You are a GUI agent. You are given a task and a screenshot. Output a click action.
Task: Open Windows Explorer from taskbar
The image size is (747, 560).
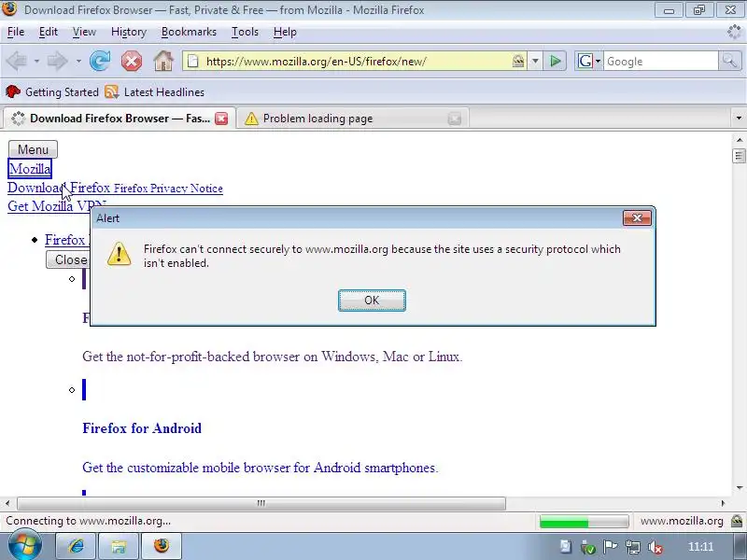pos(119,546)
